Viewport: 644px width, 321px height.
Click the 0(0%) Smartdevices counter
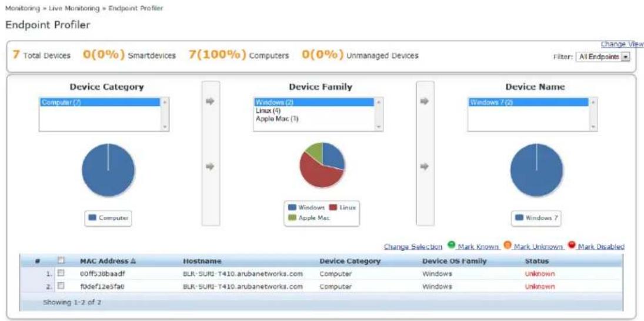(129, 55)
